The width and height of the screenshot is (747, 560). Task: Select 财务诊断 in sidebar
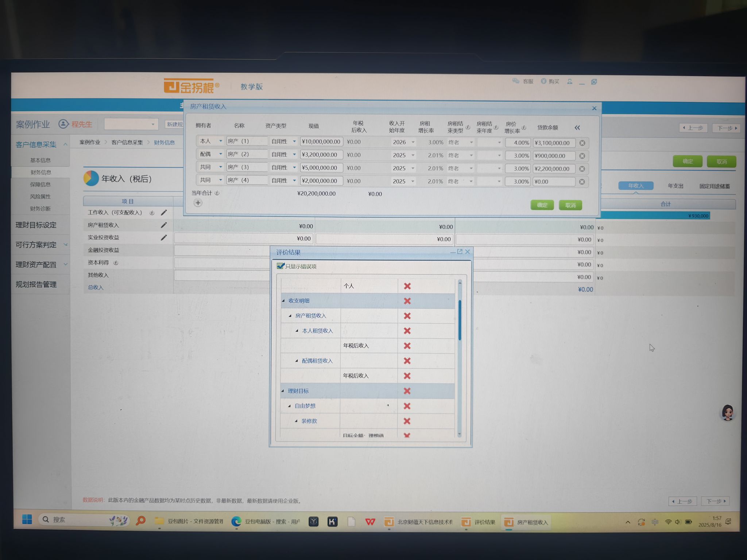(x=40, y=209)
